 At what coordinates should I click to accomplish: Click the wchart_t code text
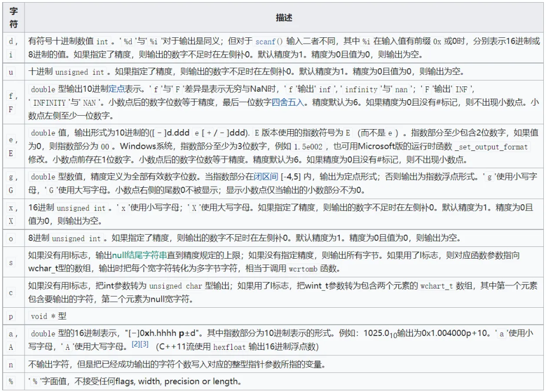pyautogui.click(x=436, y=286)
